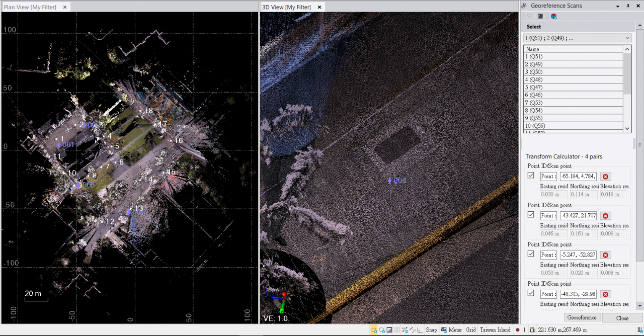Click the rectangle select mode status icon
This screenshot has height=336, width=644.
click(374, 330)
